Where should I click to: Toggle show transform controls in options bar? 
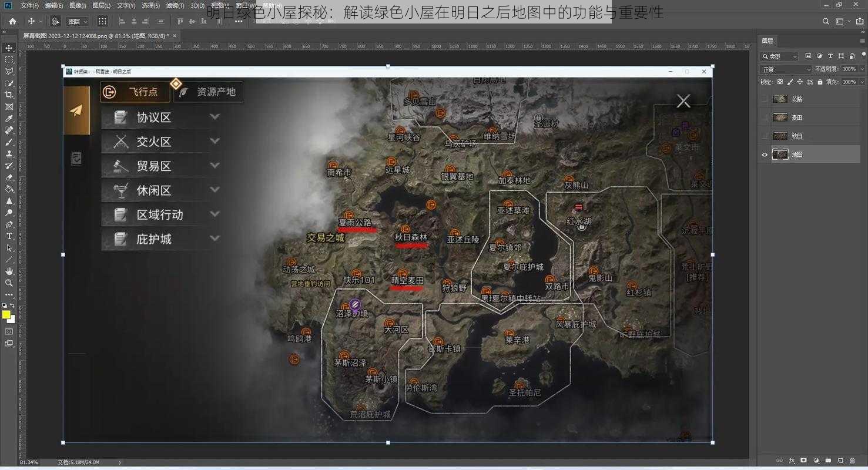pos(102,21)
